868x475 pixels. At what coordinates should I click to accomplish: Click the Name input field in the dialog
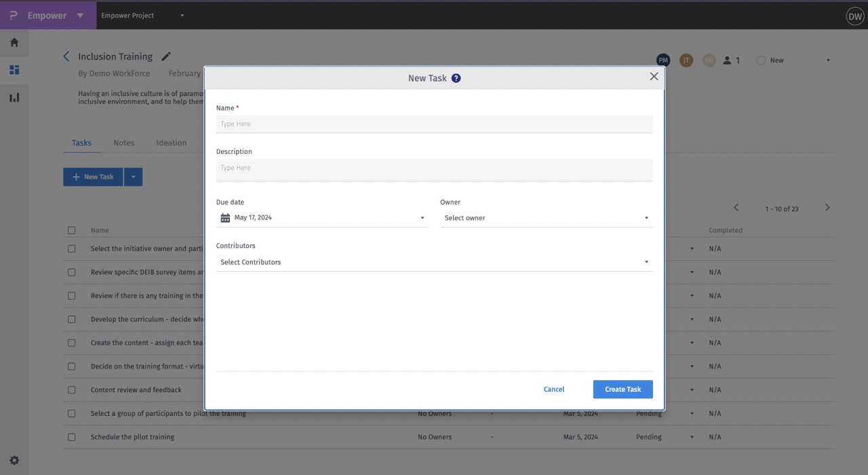(x=434, y=123)
